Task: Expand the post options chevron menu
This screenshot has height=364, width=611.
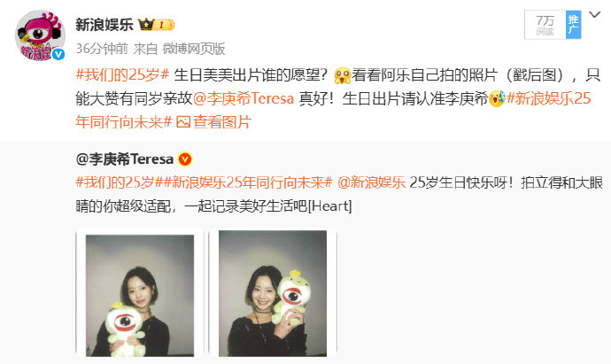Action: point(595,15)
